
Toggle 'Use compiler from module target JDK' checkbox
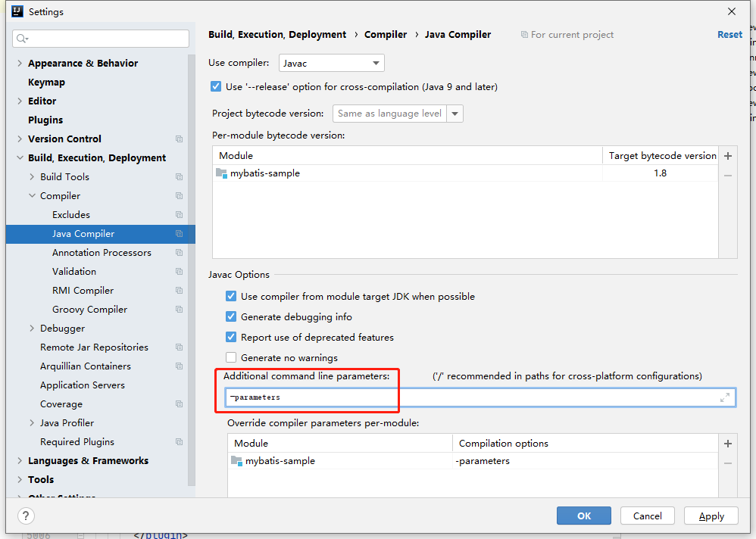(x=231, y=296)
